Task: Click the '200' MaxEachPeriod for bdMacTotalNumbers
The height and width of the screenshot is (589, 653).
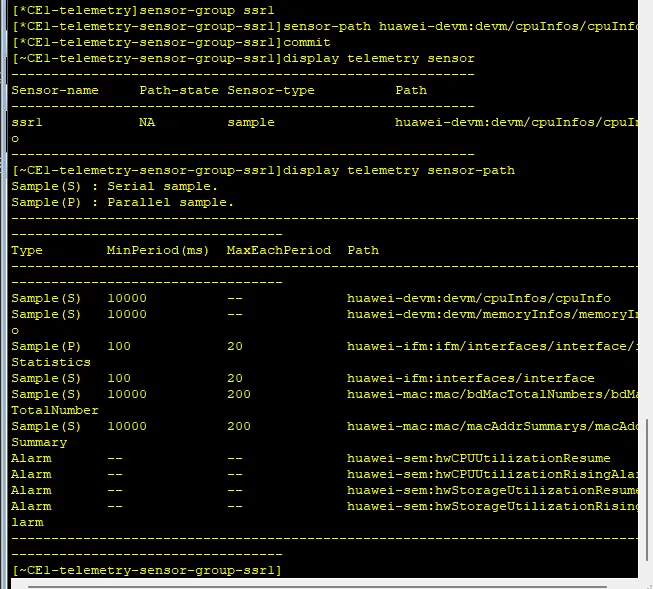Action: [239, 394]
